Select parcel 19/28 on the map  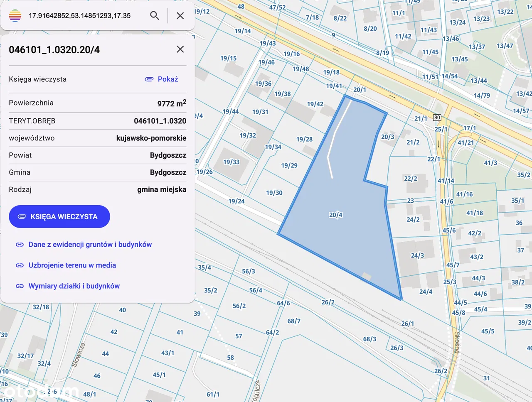point(304,140)
